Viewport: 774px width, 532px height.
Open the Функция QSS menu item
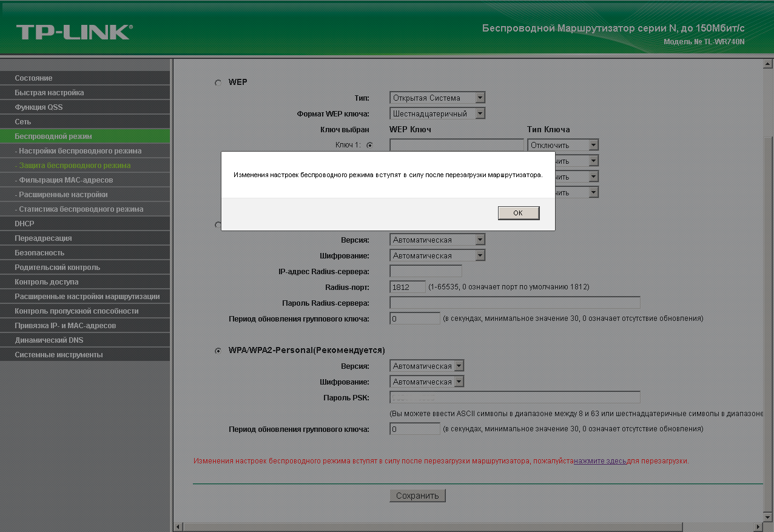pos(85,107)
